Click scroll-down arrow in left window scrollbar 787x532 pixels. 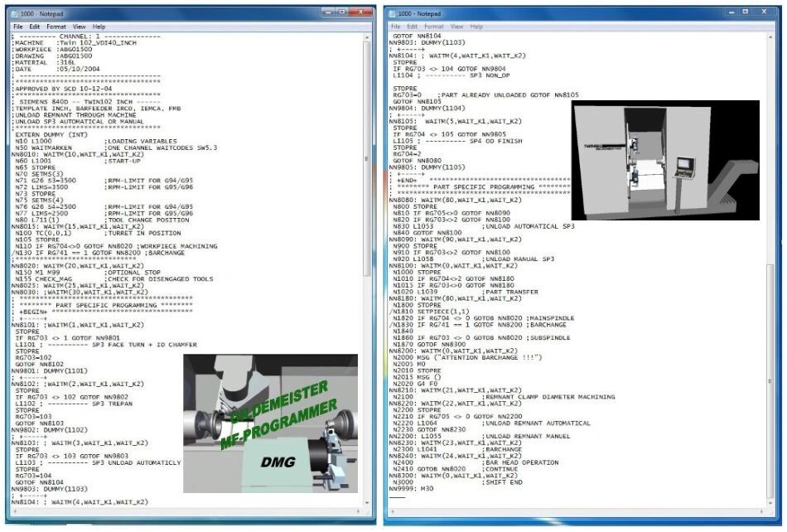click(x=367, y=502)
